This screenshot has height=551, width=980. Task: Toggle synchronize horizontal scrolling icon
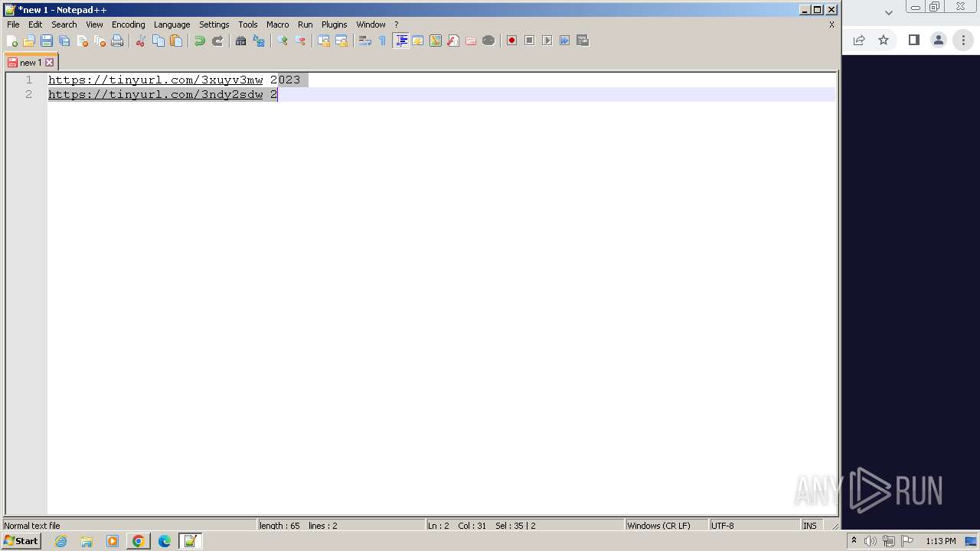tap(341, 41)
